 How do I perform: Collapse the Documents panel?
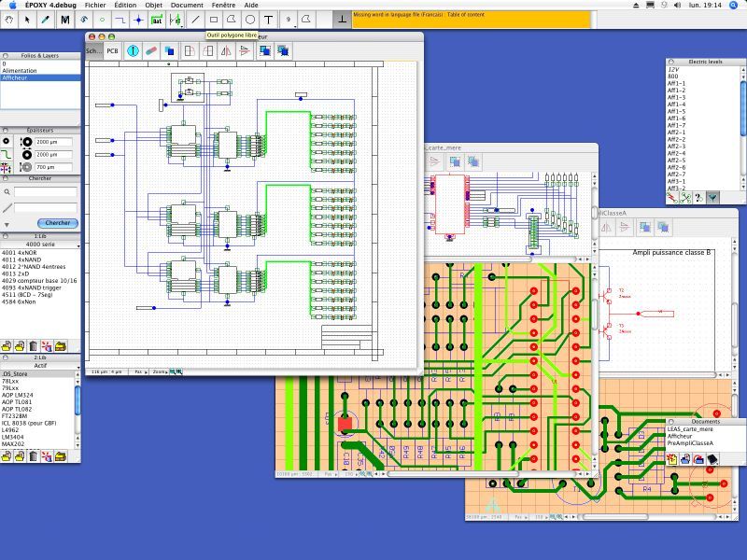(x=670, y=422)
